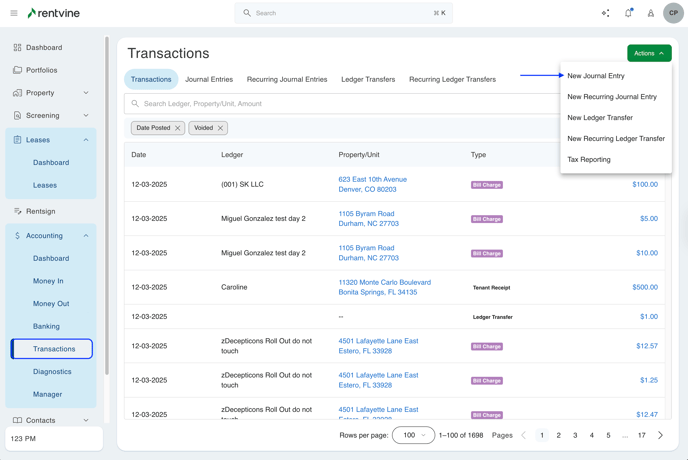The width and height of the screenshot is (688, 460).
Task: Open Dashboard from the sidebar
Action: 44,47
